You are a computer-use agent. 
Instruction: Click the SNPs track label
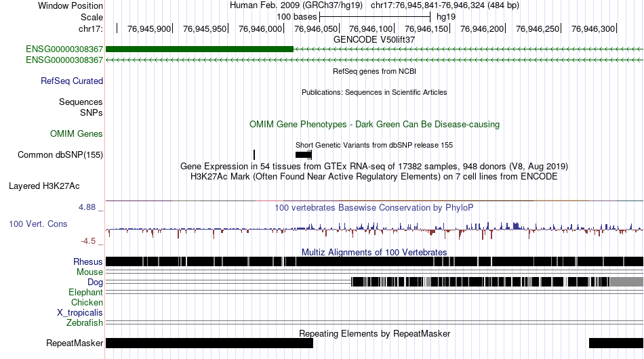click(92, 112)
